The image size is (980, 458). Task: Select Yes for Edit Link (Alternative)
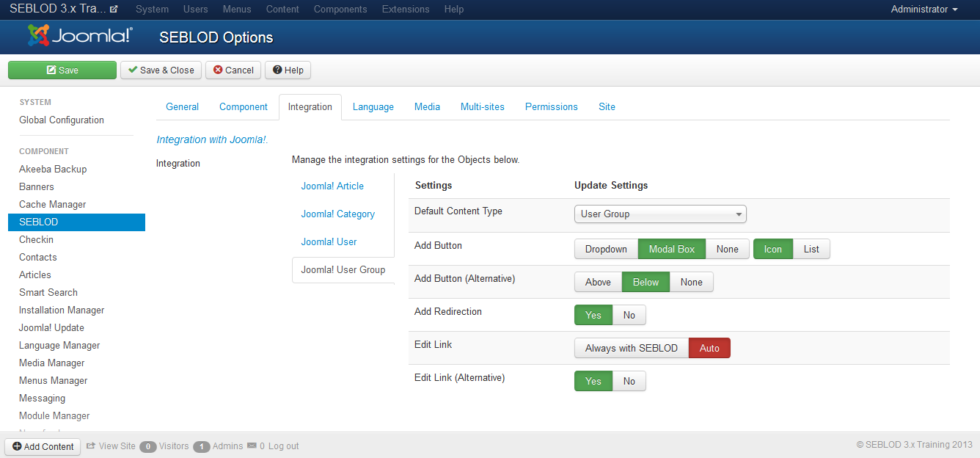593,381
